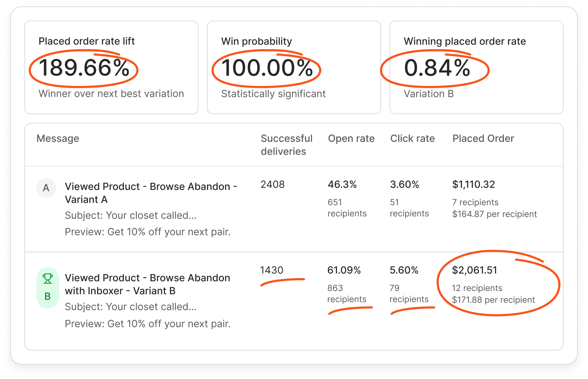
Task: Open the Variant A message title
Action: pyautogui.click(x=151, y=193)
